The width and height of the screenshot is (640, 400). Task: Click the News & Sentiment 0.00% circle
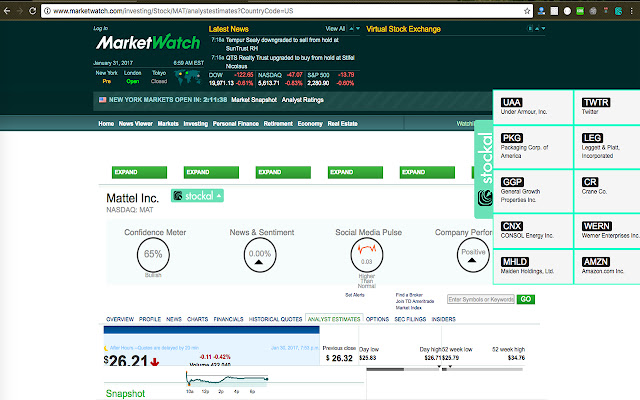(260, 255)
